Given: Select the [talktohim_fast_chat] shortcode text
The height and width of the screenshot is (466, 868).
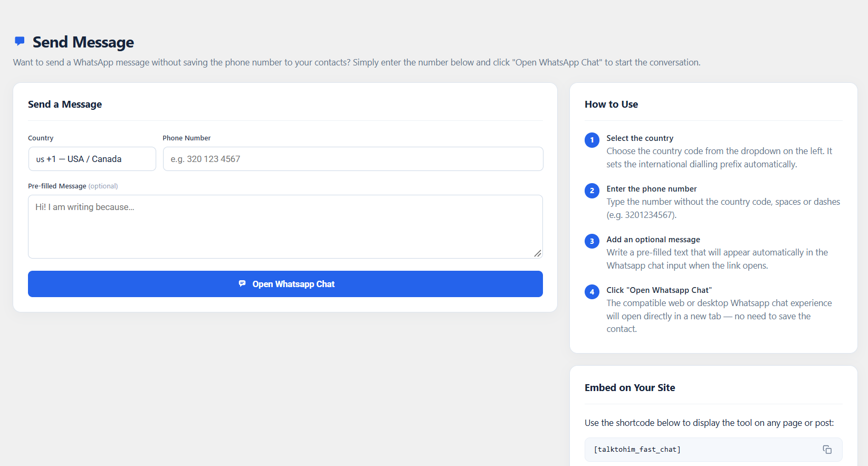Looking at the screenshot, I should [x=637, y=450].
